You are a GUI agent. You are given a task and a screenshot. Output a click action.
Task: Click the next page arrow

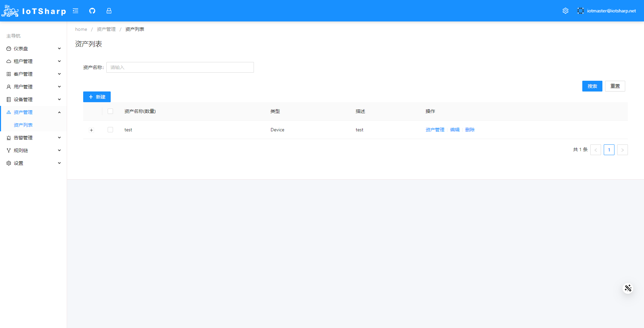pos(623,150)
